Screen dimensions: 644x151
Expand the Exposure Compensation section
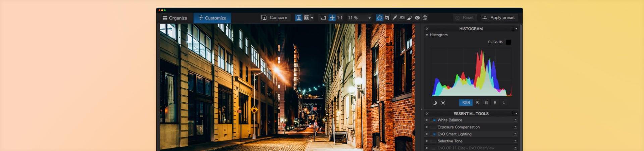427,127
